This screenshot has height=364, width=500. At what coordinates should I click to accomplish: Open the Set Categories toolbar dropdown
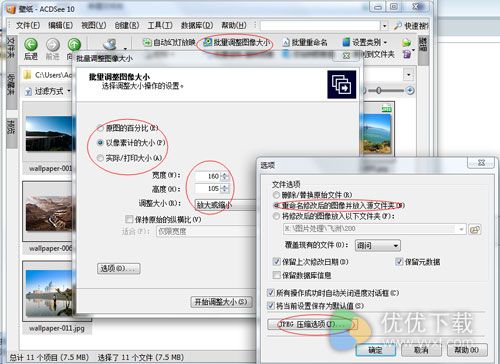[365, 42]
